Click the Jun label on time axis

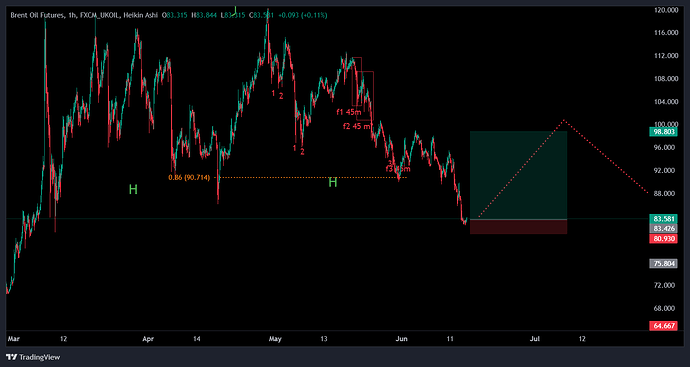402,339
